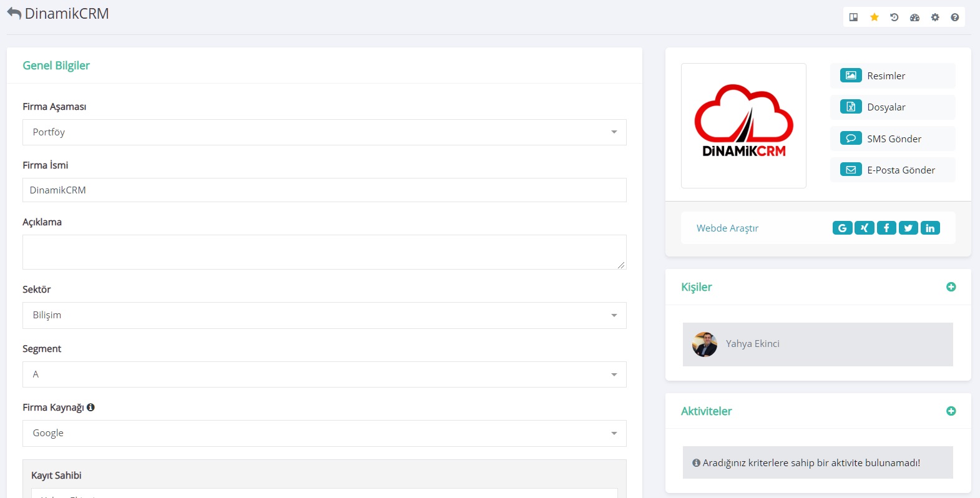
Task: Click Webde Araştır label
Action: (x=727, y=228)
